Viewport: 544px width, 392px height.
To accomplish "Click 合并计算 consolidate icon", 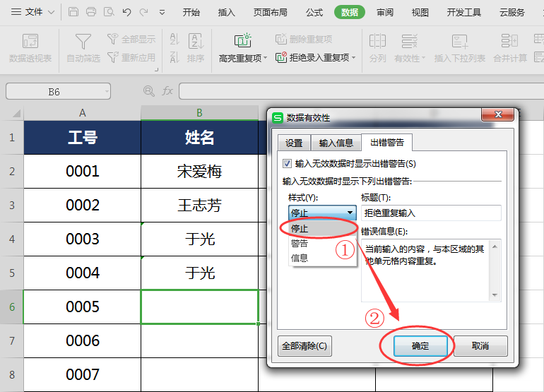I will pos(509,41).
